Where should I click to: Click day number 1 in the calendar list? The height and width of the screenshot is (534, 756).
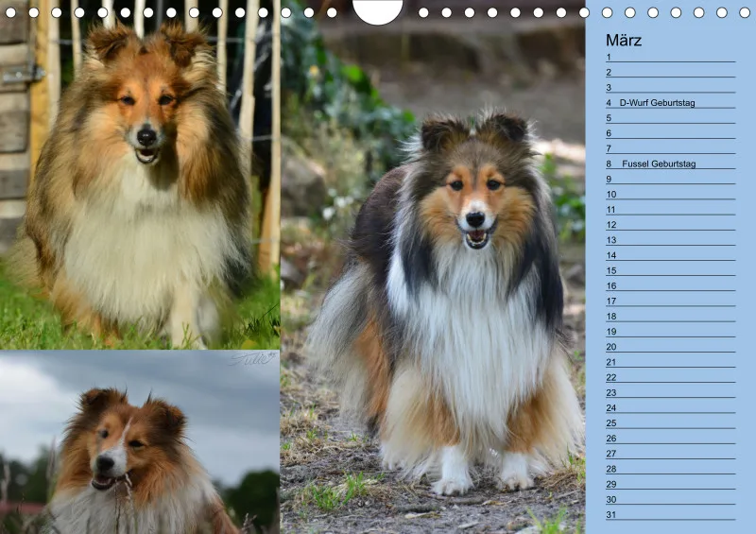coord(609,57)
